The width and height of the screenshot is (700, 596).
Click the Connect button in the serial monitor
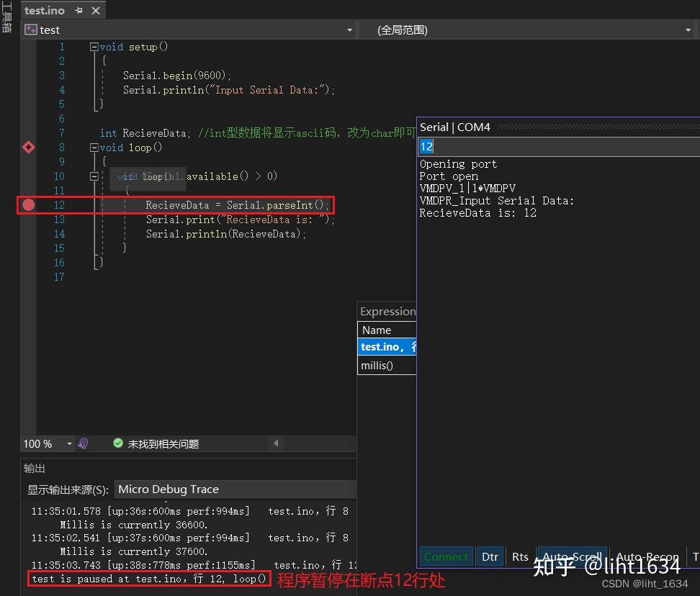point(446,556)
